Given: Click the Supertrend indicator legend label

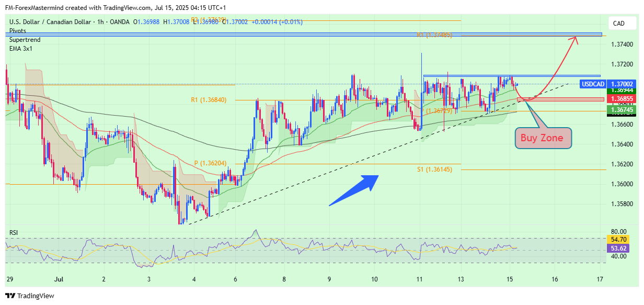Looking at the screenshot, I should (x=25, y=39).
